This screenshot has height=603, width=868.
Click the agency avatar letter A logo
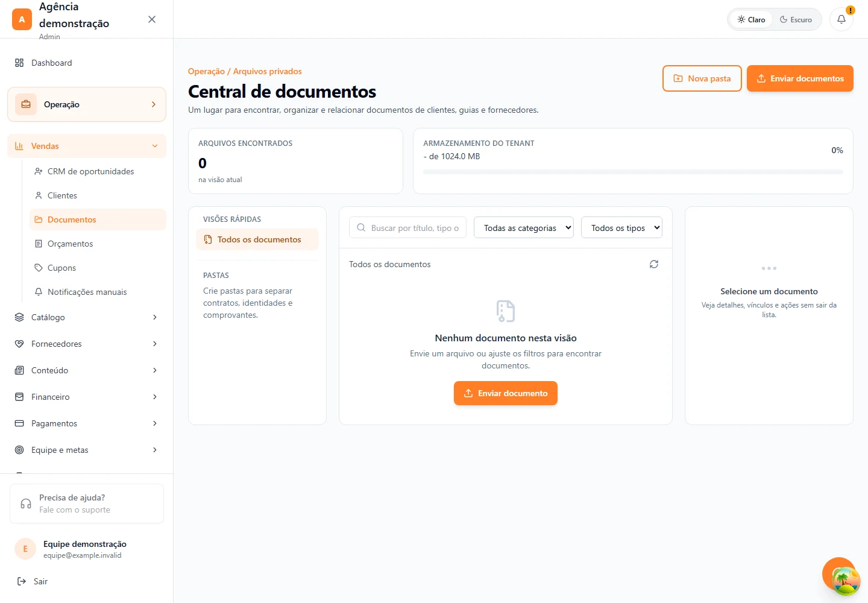(x=22, y=19)
